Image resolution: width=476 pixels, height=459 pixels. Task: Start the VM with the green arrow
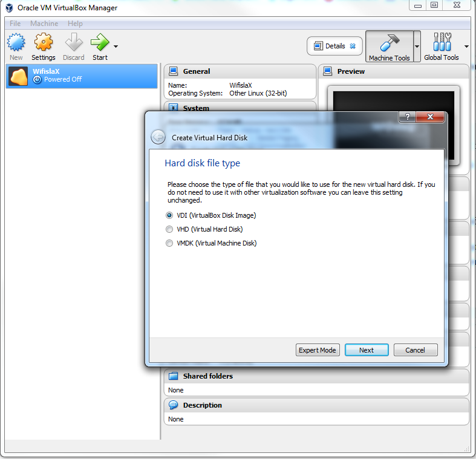100,42
